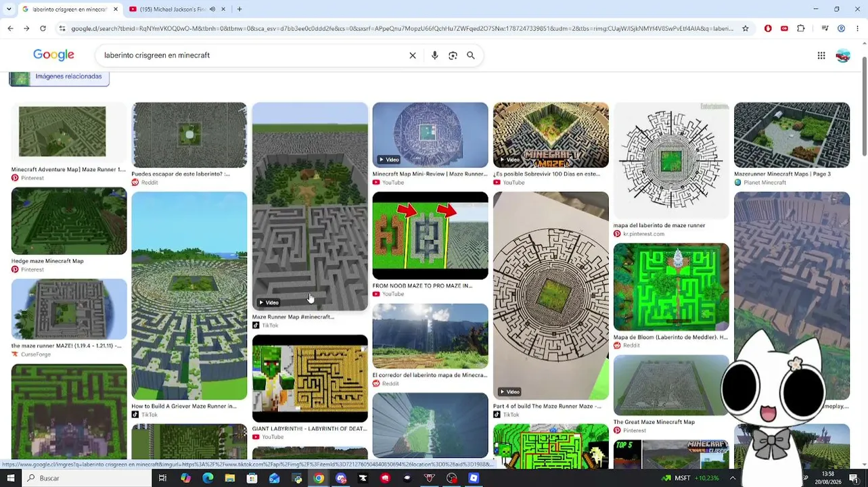
Task: Go back to the previous page
Action: (x=10, y=28)
